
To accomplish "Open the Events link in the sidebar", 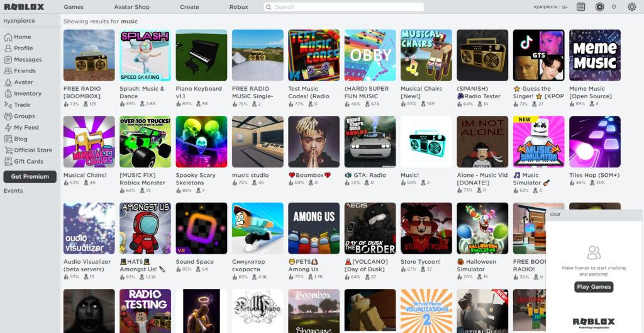I will pyautogui.click(x=13, y=191).
